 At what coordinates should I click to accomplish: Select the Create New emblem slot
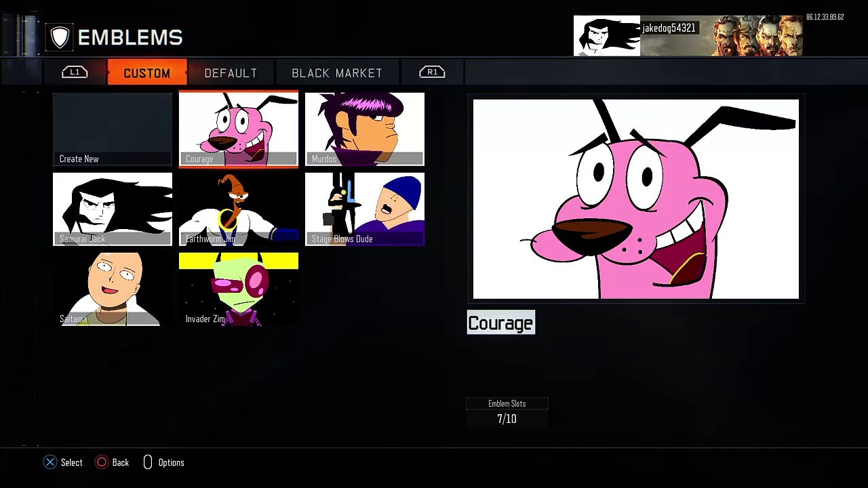tap(113, 129)
